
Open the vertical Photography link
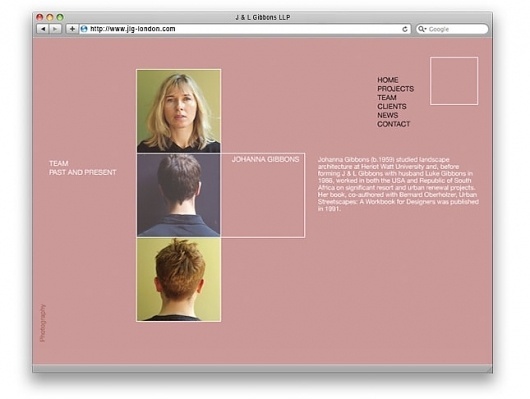coord(43,323)
